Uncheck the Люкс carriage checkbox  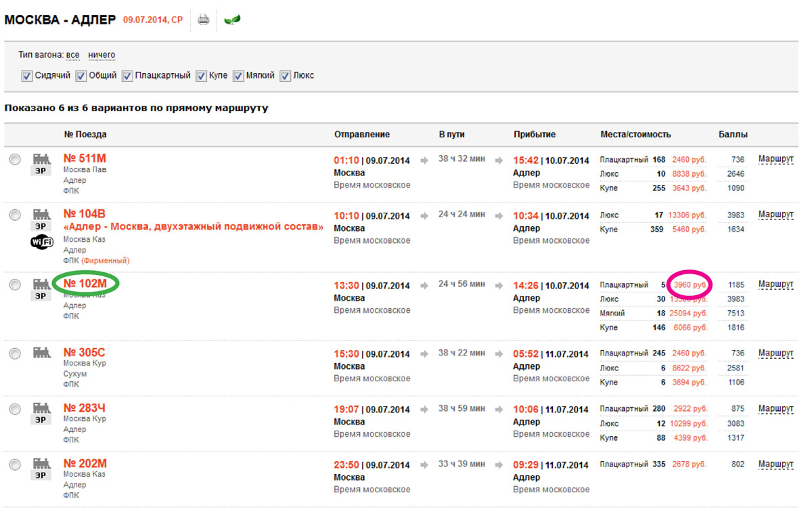point(286,77)
